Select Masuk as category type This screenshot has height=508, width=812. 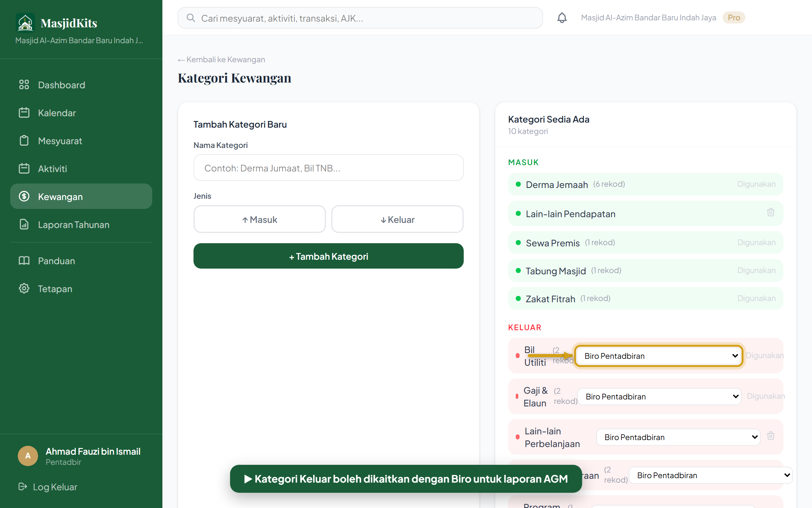click(259, 219)
